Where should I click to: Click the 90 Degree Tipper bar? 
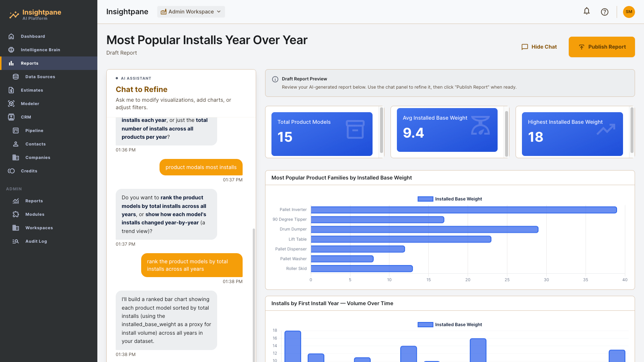tap(377, 220)
